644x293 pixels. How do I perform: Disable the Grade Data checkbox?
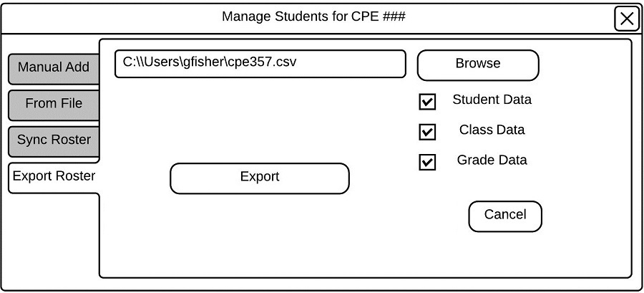pos(427,162)
